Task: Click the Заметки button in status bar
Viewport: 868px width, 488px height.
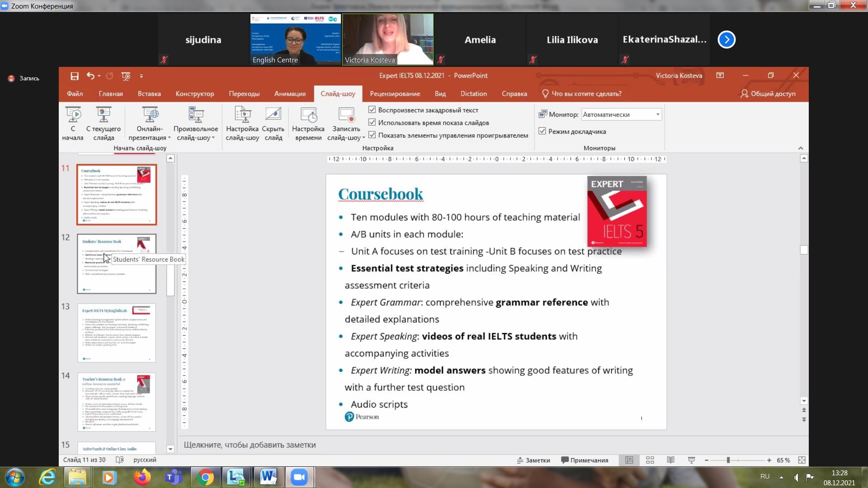Action: (533, 460)
